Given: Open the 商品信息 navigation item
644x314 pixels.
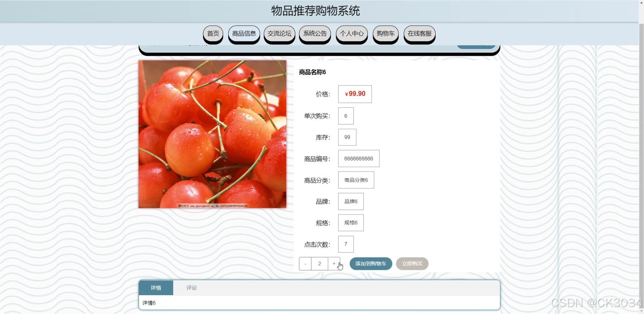Looking at the screenshot, I should 244,34.
